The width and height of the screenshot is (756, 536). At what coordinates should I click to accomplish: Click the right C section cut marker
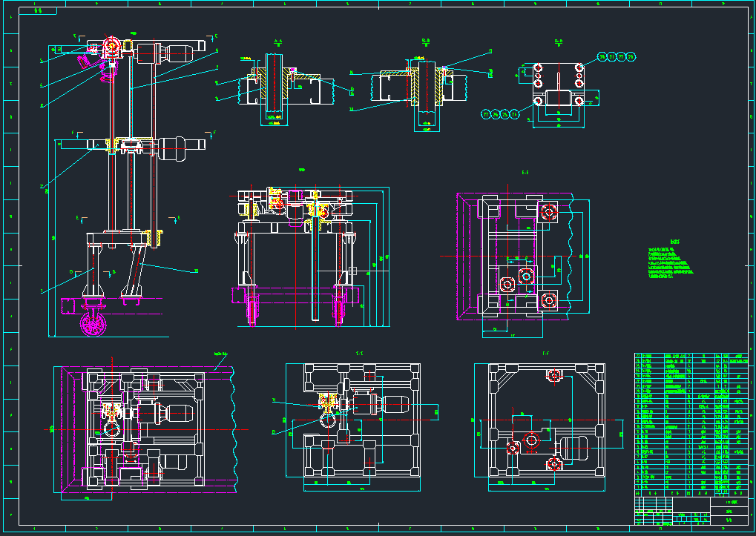(x=211, y=37)
